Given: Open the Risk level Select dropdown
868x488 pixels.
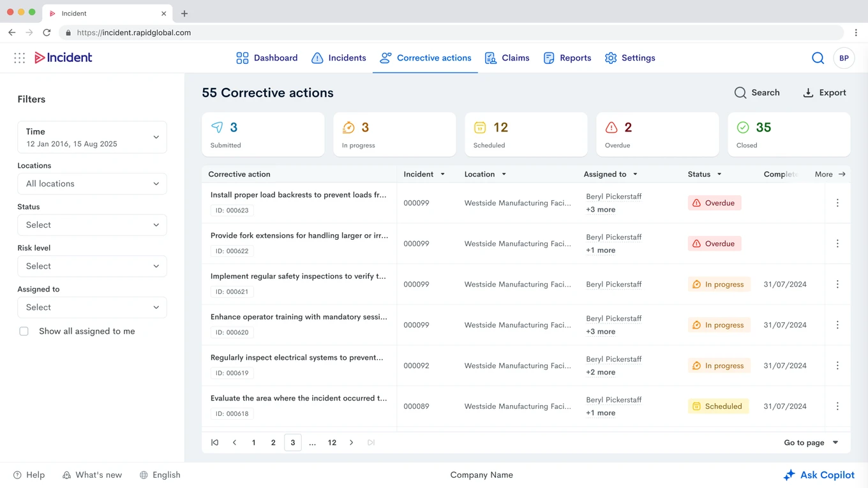Looking at the screenshot, I should pos(92,266).
